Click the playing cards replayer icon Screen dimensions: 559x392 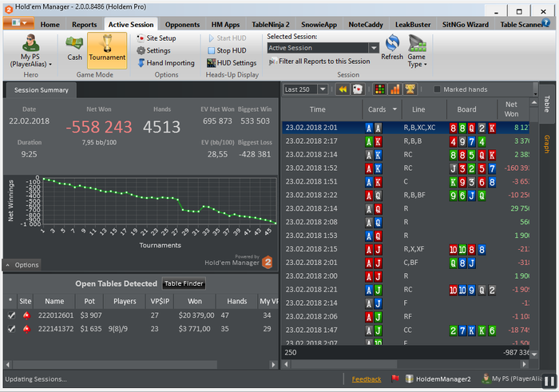(x=357, y=89)
